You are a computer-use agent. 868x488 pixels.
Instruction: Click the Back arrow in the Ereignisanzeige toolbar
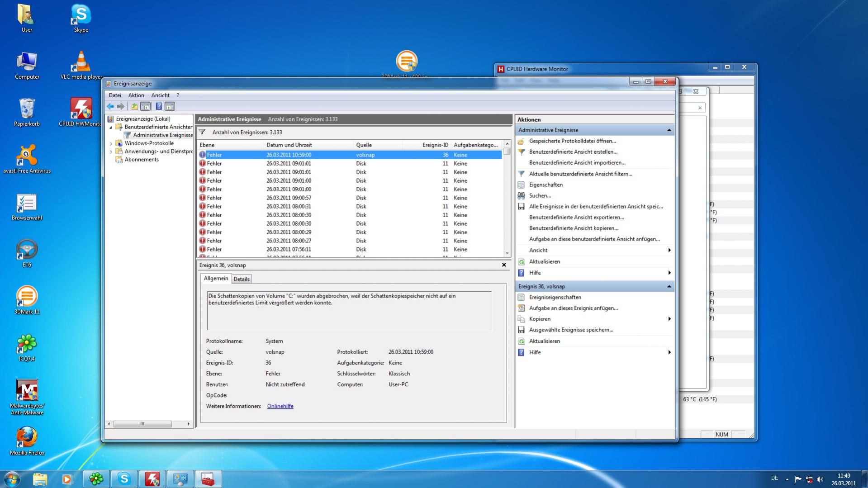click(110, 106)
